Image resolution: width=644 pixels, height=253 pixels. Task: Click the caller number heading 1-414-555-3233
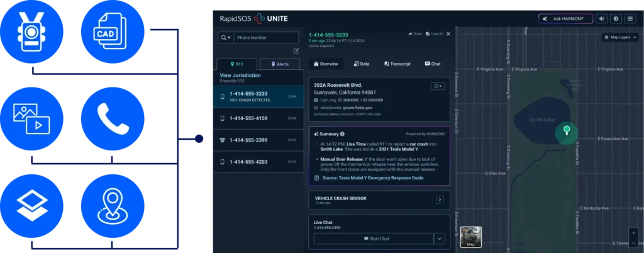point(328,35)
